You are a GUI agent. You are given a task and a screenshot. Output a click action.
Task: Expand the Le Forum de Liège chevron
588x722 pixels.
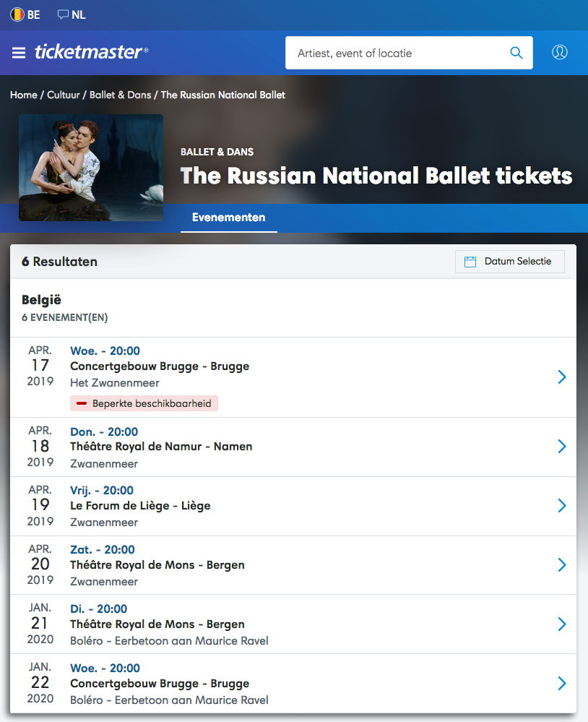point(561,506)
